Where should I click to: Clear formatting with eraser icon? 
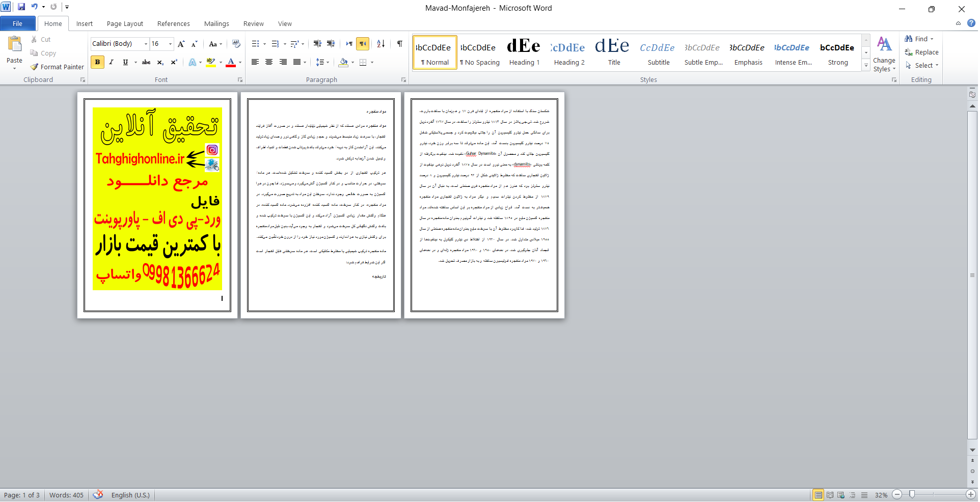pos(236,44)
